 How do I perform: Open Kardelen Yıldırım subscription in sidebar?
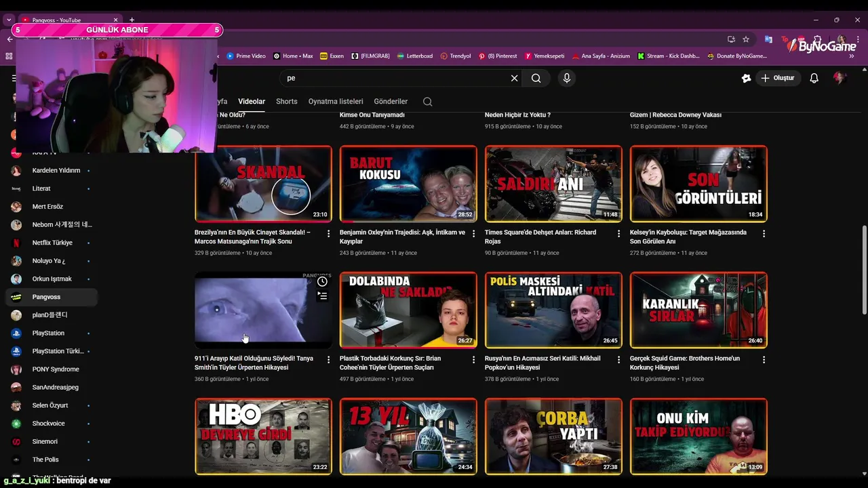tap(52, 170)
